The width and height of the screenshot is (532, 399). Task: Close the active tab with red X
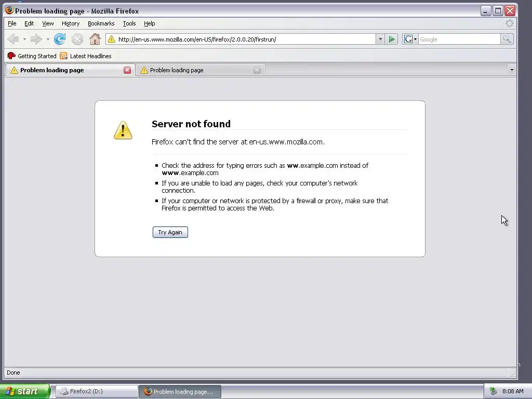coord(127,70)
